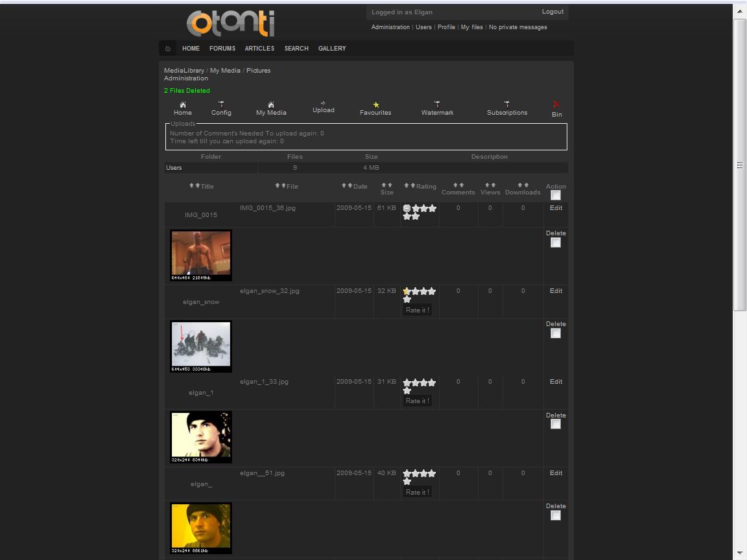Sort the list by Date column
Viewport: 747px width, 560px height.
pyautogui.click(x=347, y=186)
